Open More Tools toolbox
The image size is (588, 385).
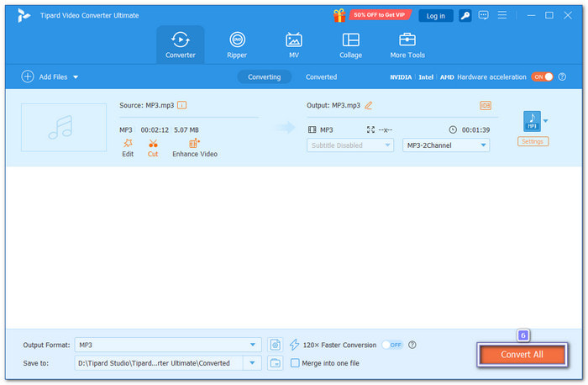pyautogui.click(x=407, y=45)
